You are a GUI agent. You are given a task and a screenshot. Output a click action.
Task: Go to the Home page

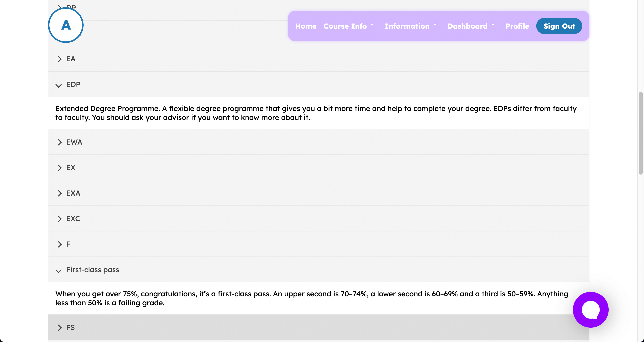[306, 26]
